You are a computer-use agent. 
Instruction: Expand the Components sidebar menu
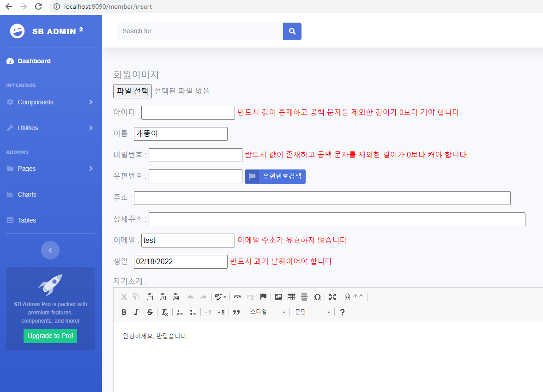(x=50, y=102)
